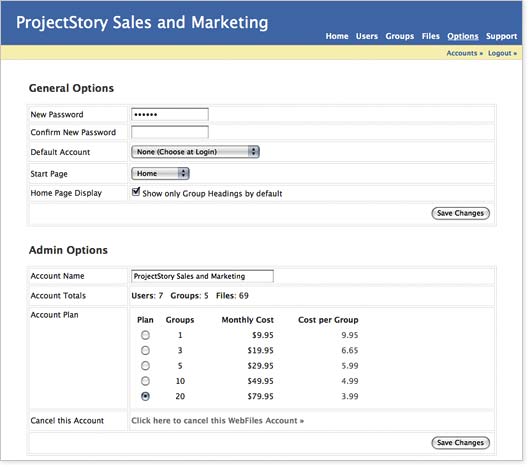
Task: Click the $49.95 monthly cost value
Action: [x=260, y=381]
